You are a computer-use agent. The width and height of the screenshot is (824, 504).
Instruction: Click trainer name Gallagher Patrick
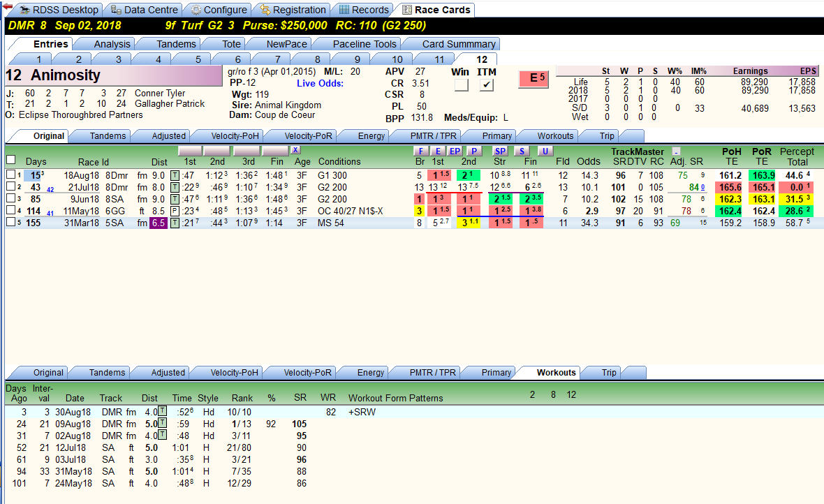[x=170, y=104]
